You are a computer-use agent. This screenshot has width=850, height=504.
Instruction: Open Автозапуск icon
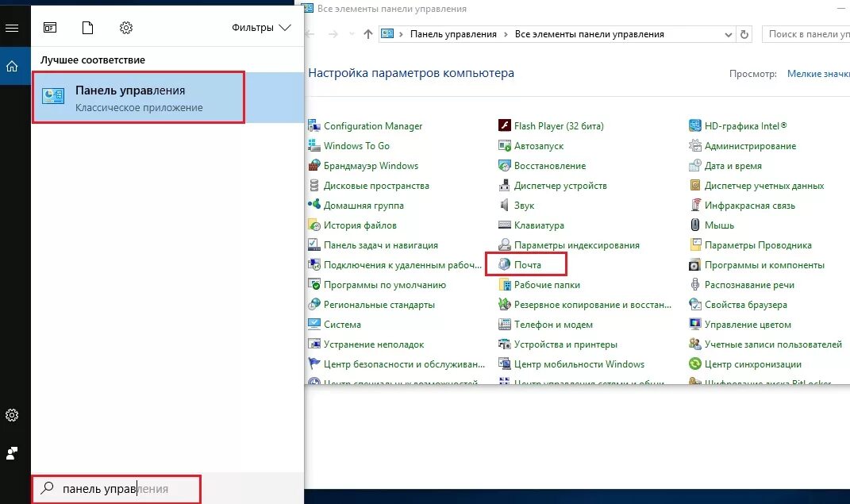[504, 146]
